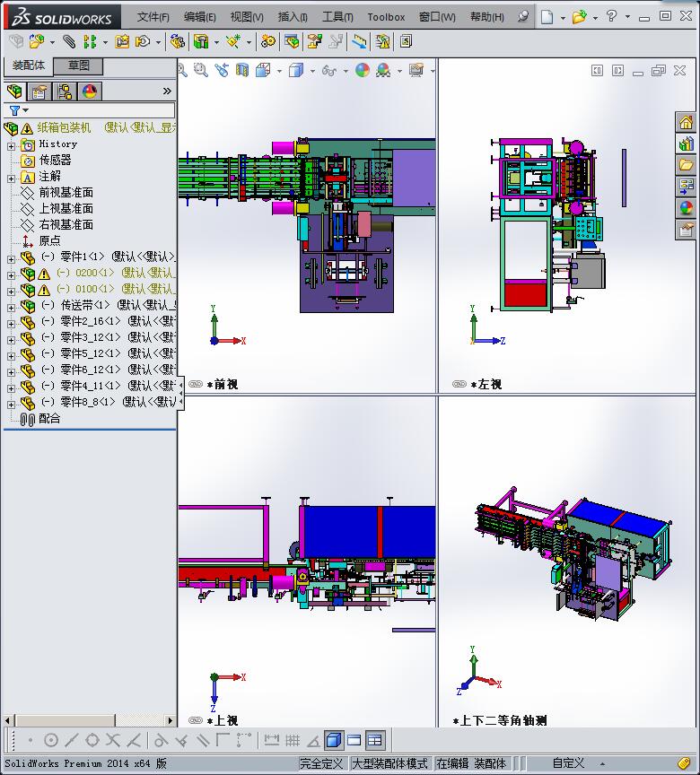This screenshot has width=700, height=775.
Task: Open the AssemblyXpert warning icon
Action: 382,41
